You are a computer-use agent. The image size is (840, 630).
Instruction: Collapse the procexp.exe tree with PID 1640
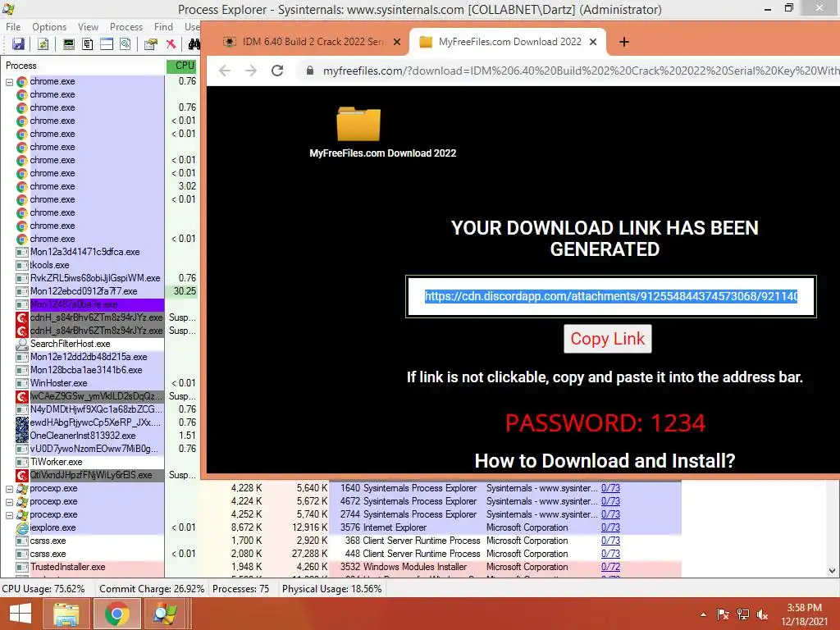click(x=9, y=489)
